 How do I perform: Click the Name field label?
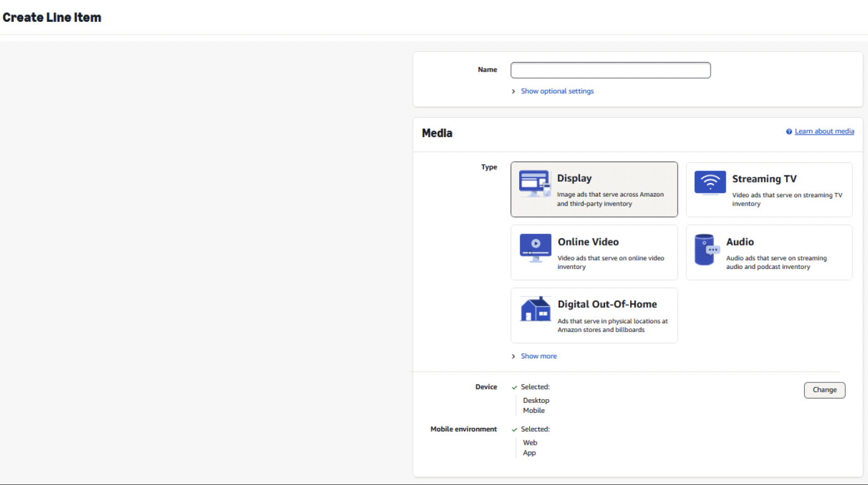(x=487, y=70)
